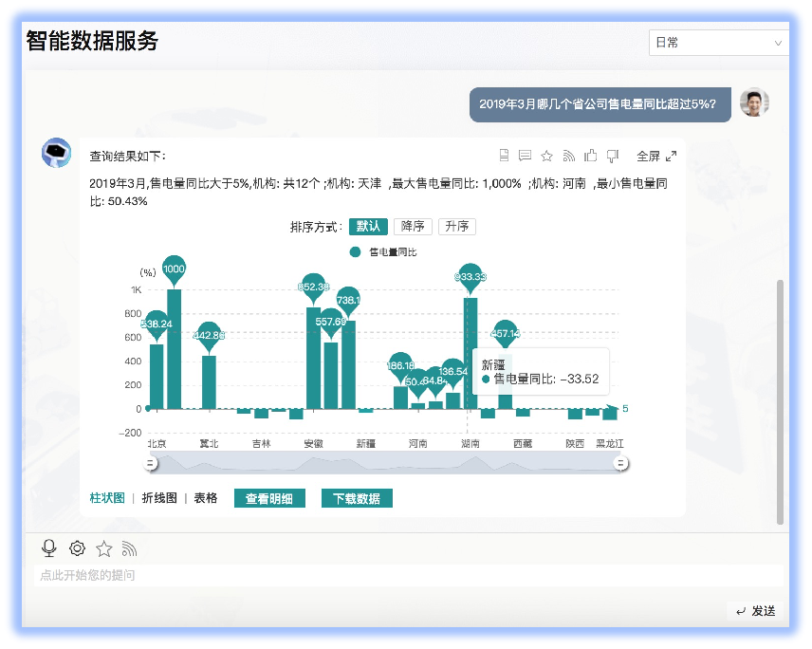This screenshot has width=812, height=649.
Task: Click the document icon in result toolbar
Action: (x=505, y=156)
